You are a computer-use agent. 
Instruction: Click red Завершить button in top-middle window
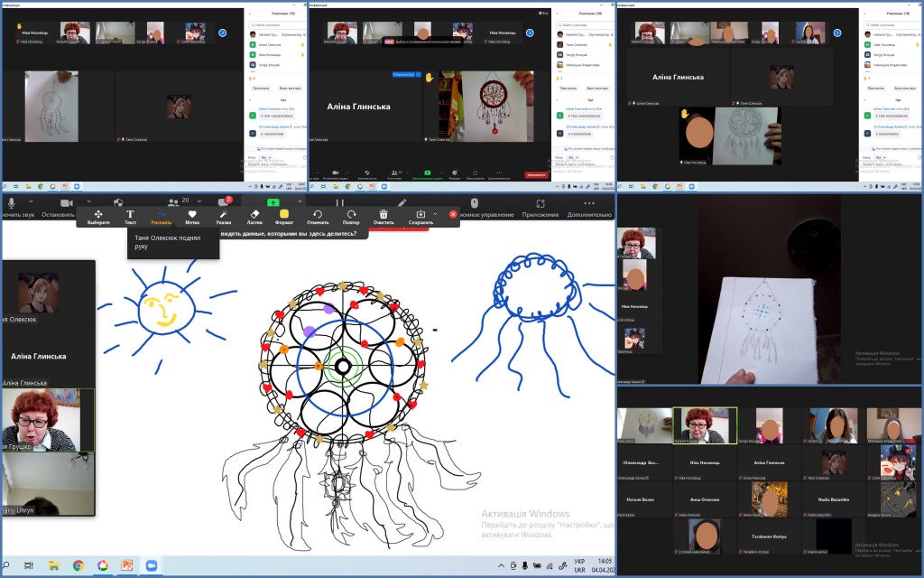(x=536, y=174)
